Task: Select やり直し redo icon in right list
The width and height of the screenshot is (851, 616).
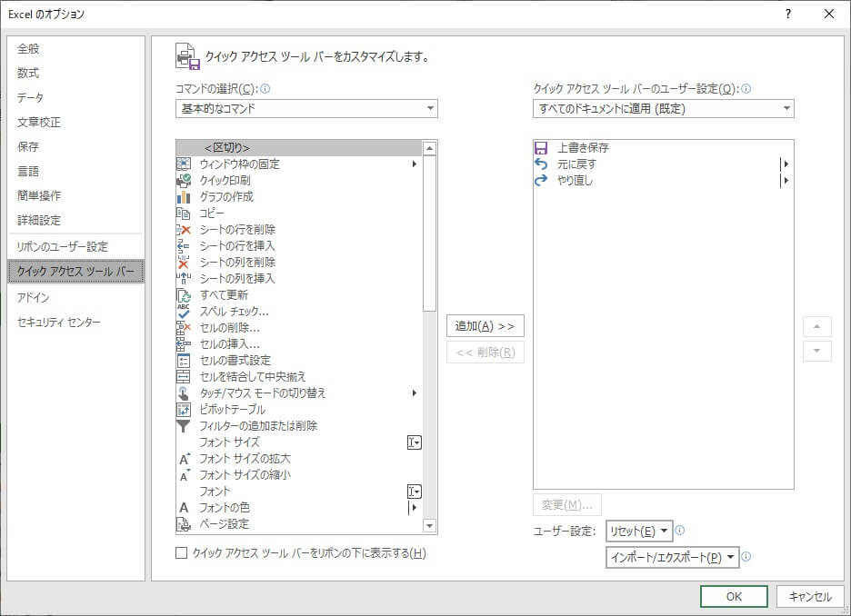Action: [541, 180]
